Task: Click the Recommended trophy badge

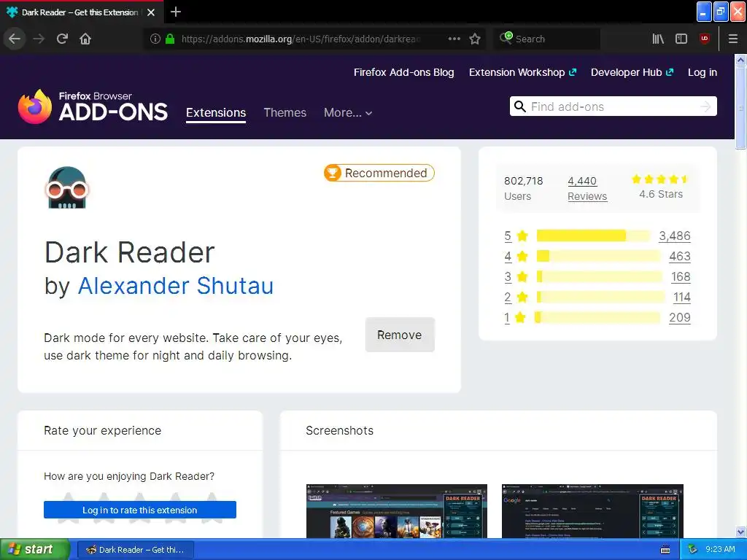Action: click(379, 173)
